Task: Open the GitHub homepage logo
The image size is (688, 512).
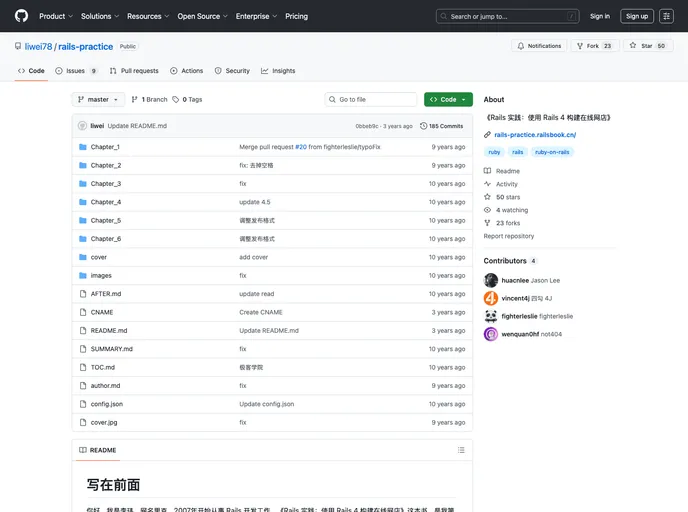Action: click(21, 16)
